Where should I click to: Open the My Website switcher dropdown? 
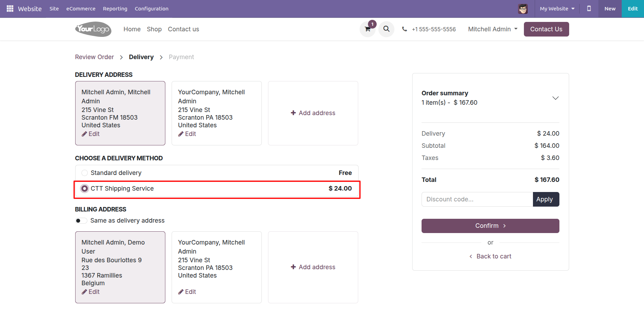pyautogui.click(x=557, y=9)
